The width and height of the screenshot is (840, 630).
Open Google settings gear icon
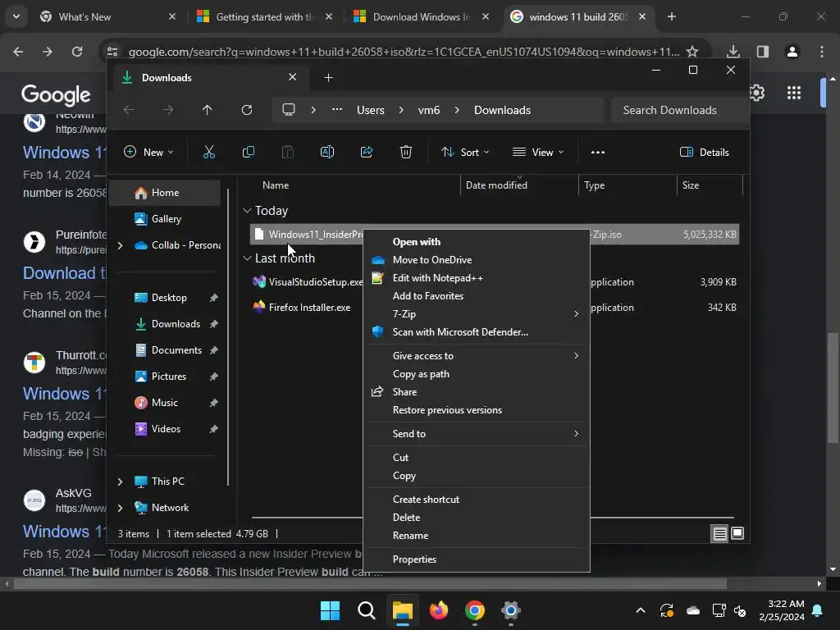[x=757, y=93]
